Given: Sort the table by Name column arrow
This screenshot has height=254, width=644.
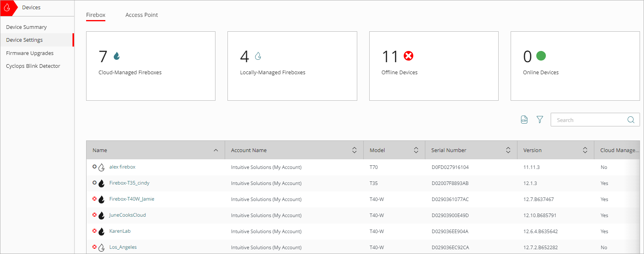Looking at the screenshot, I should (x=216, y=150).
